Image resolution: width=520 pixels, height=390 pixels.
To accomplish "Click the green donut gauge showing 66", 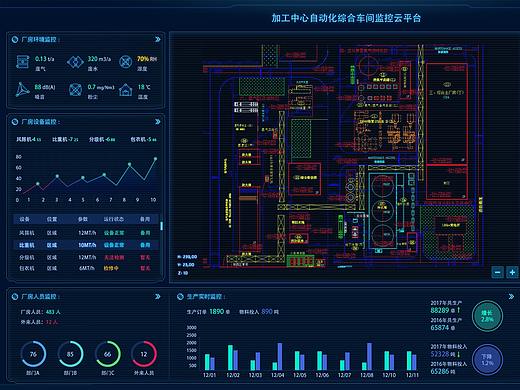I will 107,354.
